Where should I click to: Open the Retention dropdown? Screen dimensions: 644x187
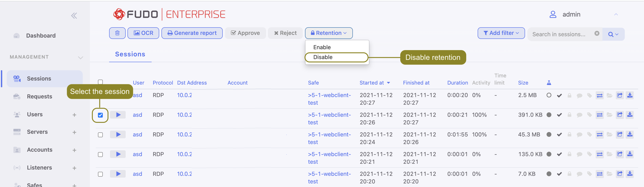328,33
